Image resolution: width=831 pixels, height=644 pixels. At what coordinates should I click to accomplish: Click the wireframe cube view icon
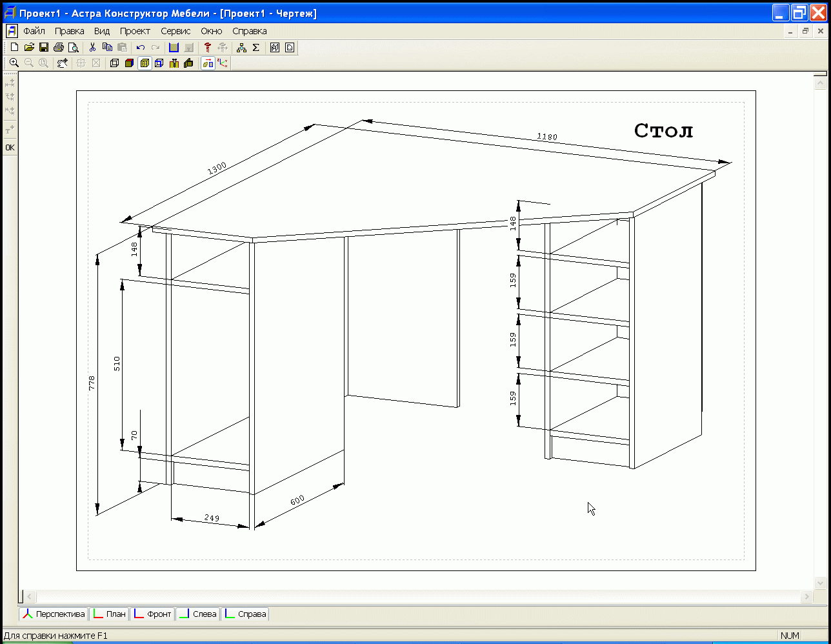[x=114, y=63]
